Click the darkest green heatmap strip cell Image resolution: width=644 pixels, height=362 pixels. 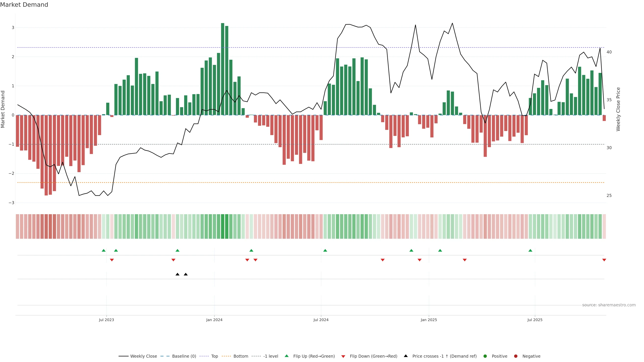223,226
